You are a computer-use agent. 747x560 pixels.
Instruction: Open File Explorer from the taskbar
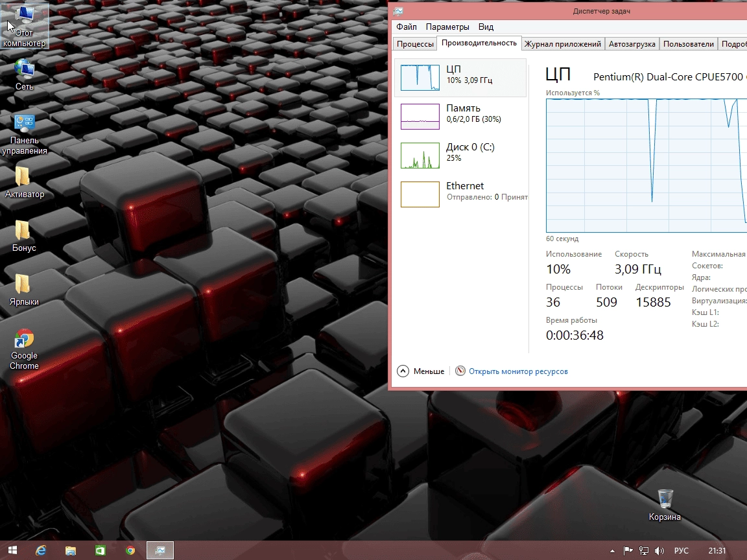click(71, 550)
